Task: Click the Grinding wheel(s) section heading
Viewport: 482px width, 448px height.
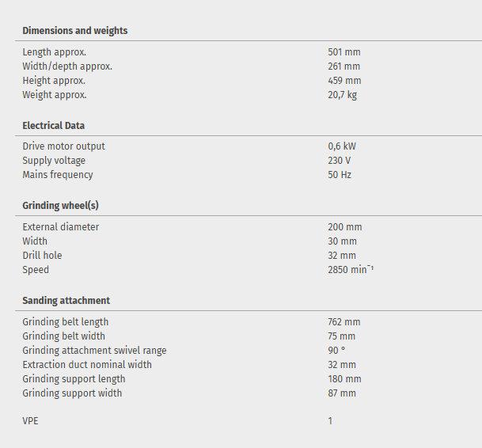Action: coord(60,206)
